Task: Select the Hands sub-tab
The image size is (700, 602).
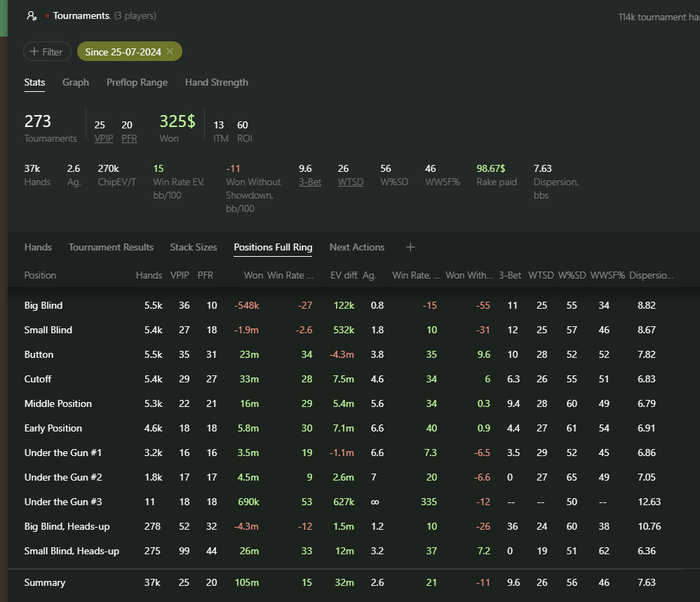Action: click(x=38, y=247)
